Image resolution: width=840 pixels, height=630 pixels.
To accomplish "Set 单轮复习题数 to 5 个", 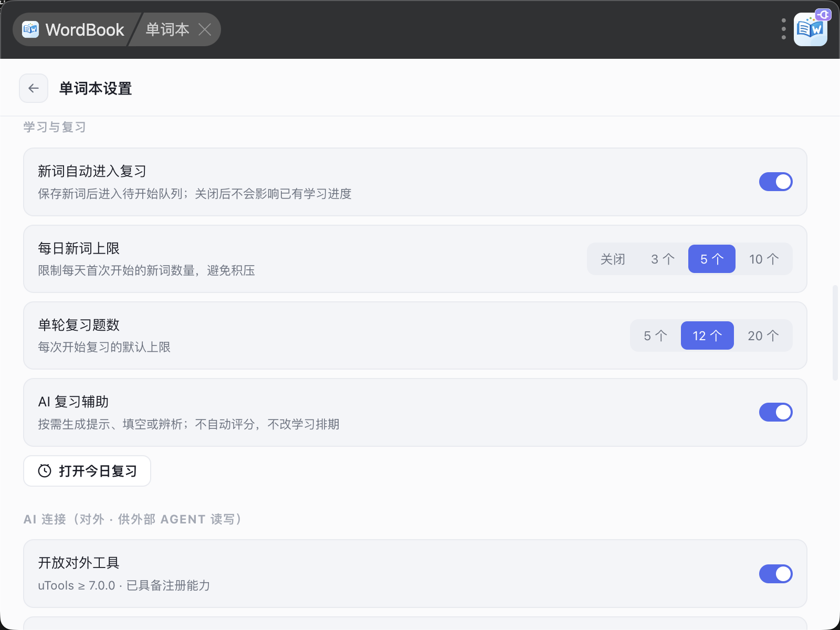I will click(x=655, y=335).
